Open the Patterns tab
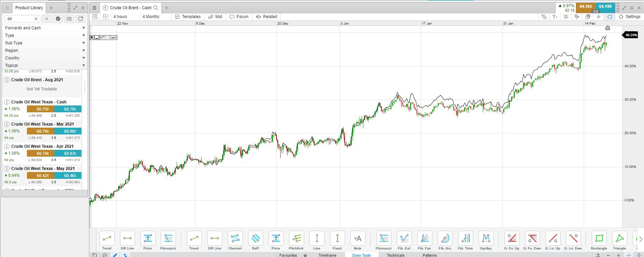Image resolution: width=644 pixels, height=257 pixels. click(x=430, y=255)
